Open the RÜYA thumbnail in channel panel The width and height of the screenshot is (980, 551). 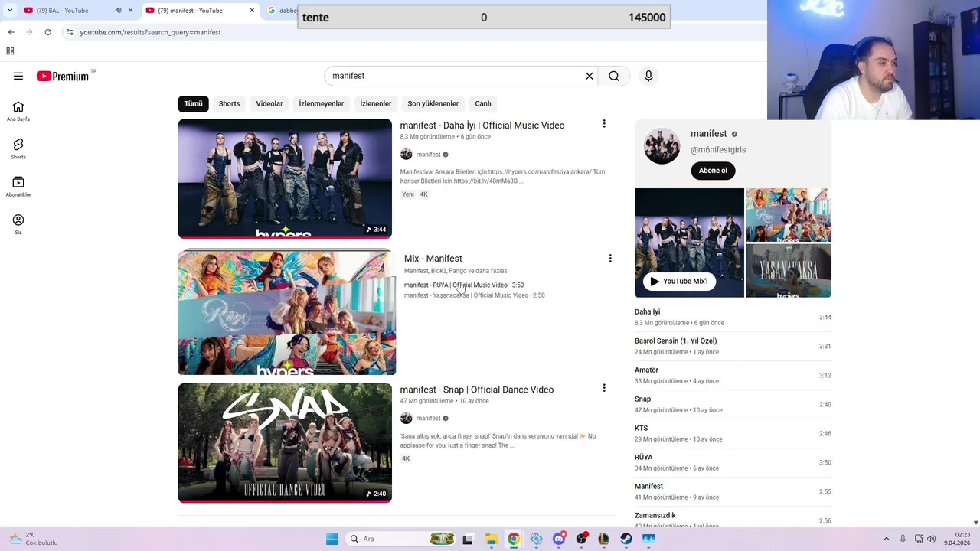tap(789, 215)
